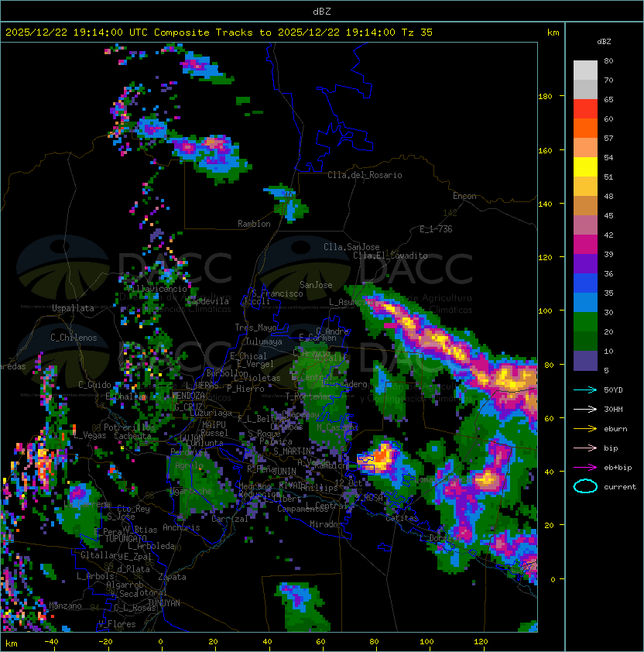Image resolution: width=644 pixels, height=652 pixels.
Task: Click the 'Potrerillos' label on the map
Action: click(129, 427)
